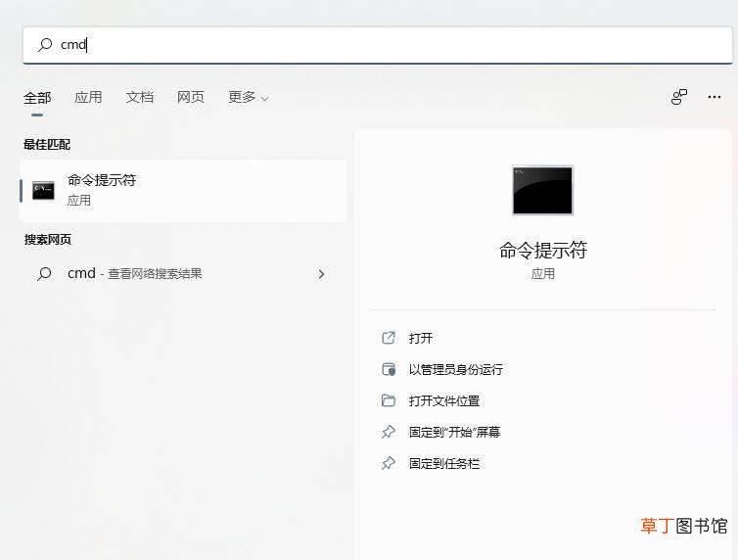Select 命令提示符 best match result
The width and height of the screenshot is (738, 560).
(183, 191)
